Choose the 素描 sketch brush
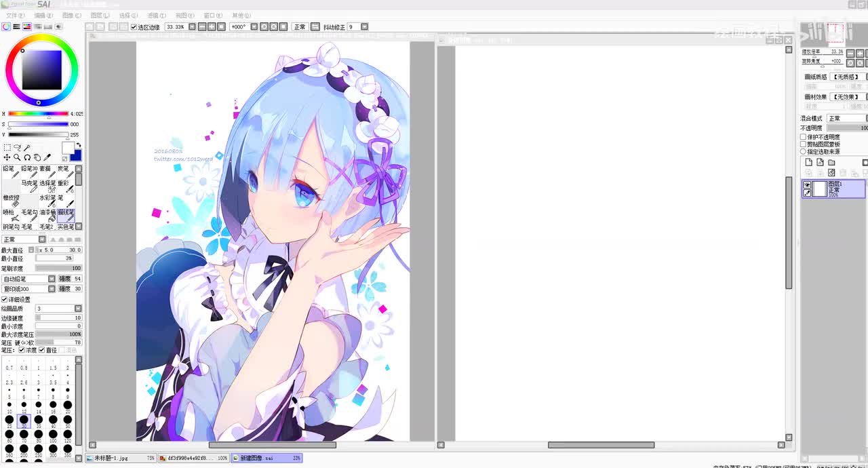This screenshot has height=468, width=868. click(47, 172)
